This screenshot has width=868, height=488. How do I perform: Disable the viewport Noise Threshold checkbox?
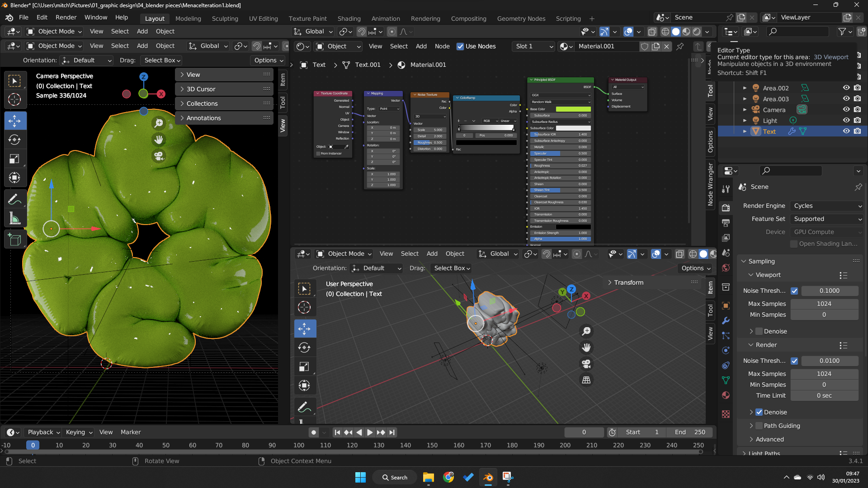coord(794,291)
